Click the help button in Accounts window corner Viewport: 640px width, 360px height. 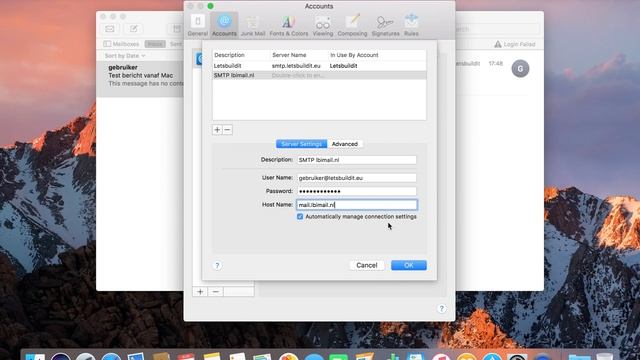pyautogui.click(x=441, y=309)
